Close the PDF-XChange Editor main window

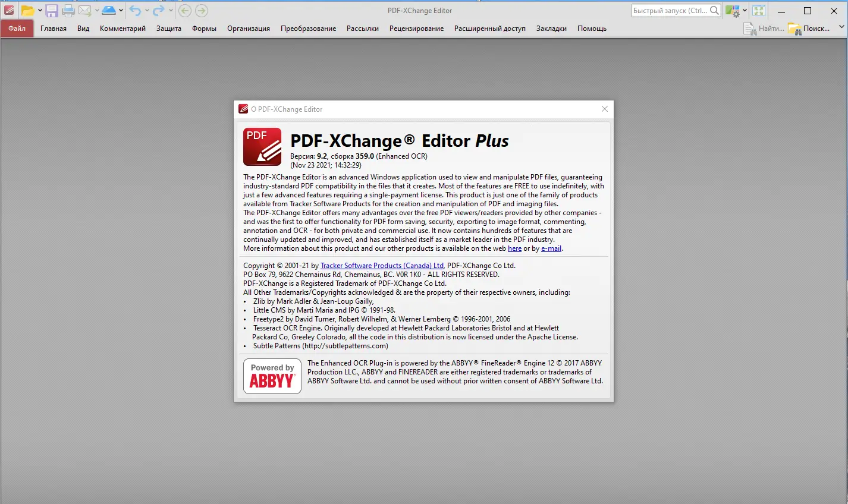pos(834,11)
